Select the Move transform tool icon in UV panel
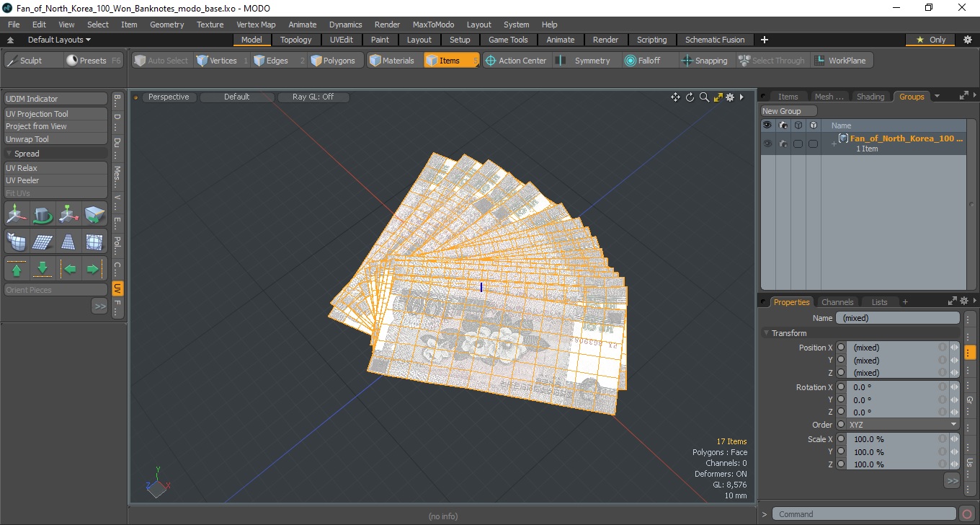980x525 pixels. tap(17, 215)
